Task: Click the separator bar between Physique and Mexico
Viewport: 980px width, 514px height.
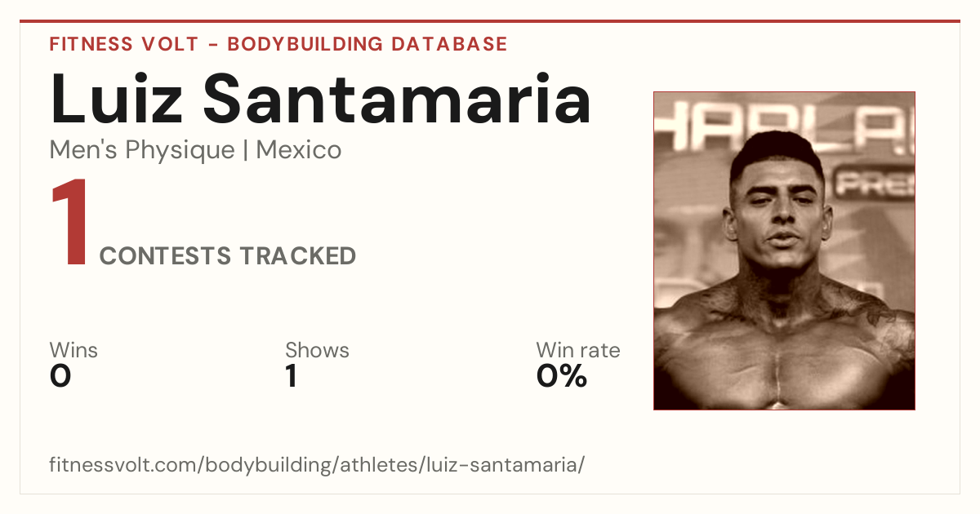Action: point(246,151)
